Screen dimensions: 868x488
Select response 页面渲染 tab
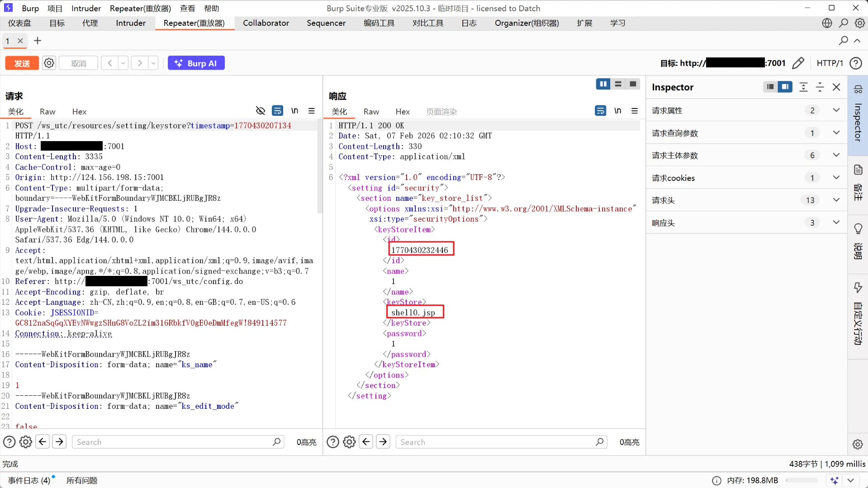point(441,111)
